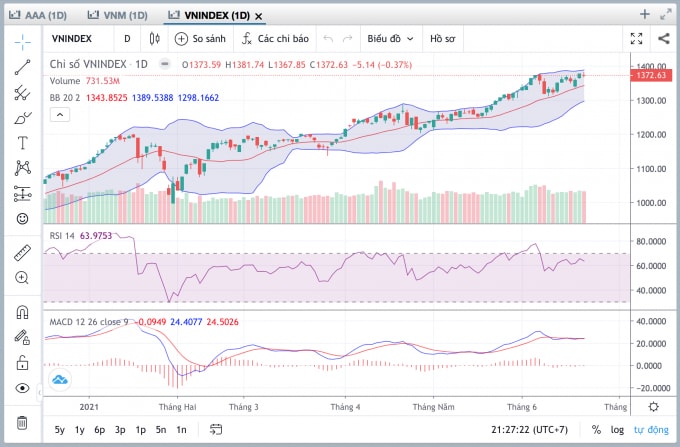
Task: Click the Hồ sơ button
Action: pyautogui.click(x=442, y=39)
